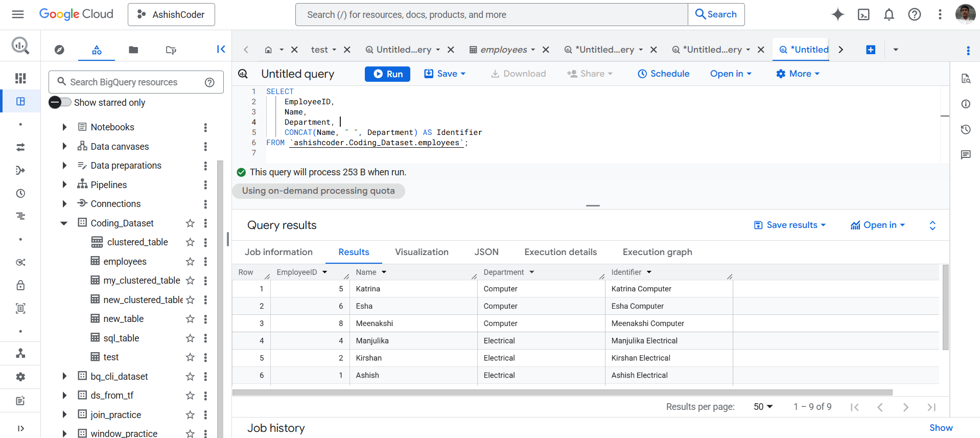This screenshot has height=438, width=980.
Task: Star the sql_table table
Action: point(190,338)
